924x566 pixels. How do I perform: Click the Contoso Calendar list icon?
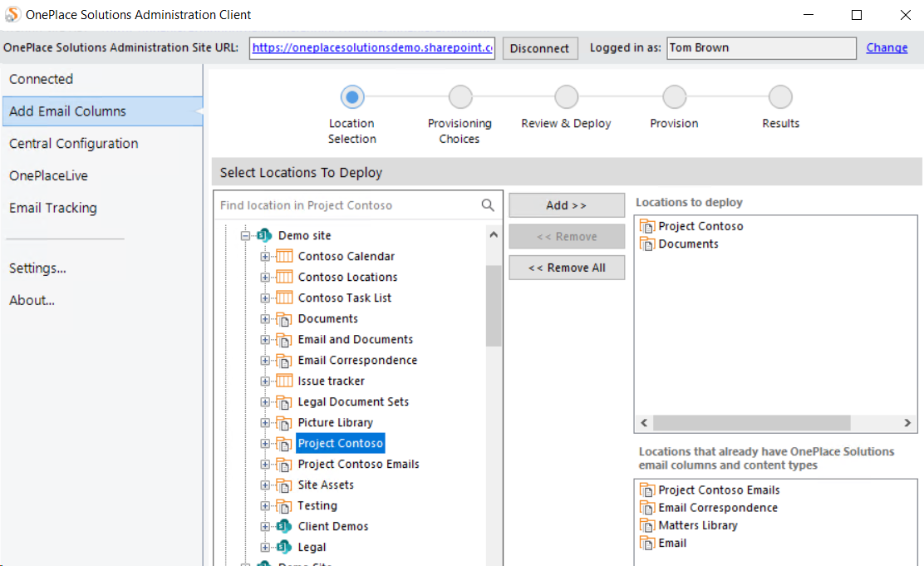coord(284,256)
